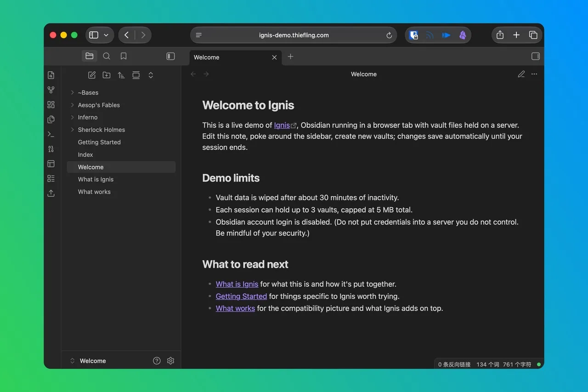Click the Bitwarden shield extension icon
Viewport: 588px width, 392px height.
414,35
